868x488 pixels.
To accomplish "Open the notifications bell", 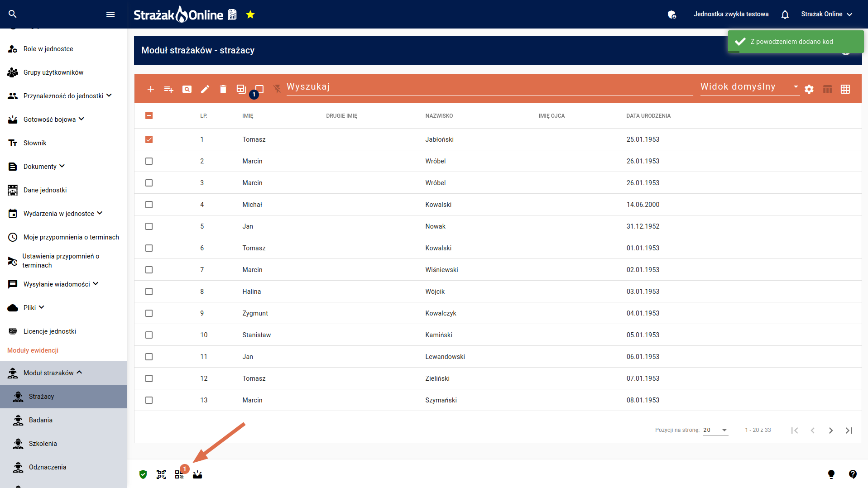I will click(x=785, y=14).
